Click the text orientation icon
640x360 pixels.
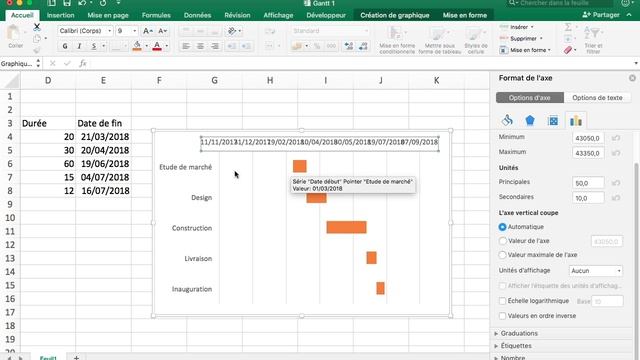[232, 31]
